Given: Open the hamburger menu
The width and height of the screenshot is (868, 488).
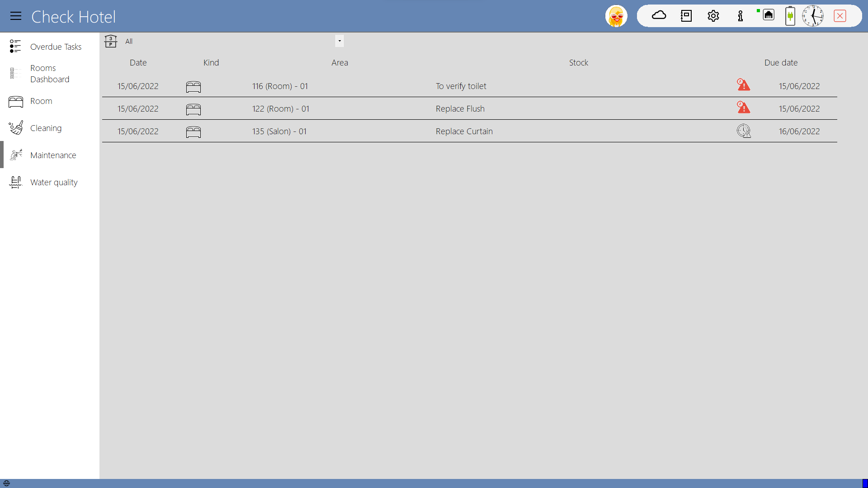Looking at the screenshot, I should 16,16.
